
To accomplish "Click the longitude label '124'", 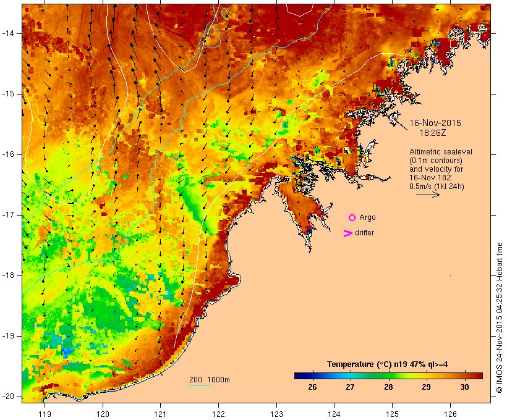I will click(x=334, y=414).
